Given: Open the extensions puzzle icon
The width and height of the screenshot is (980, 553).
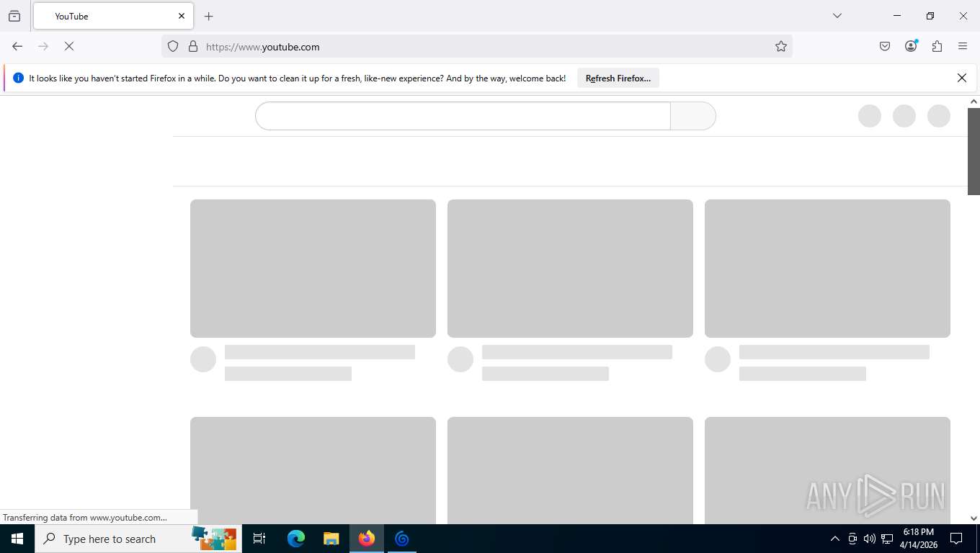Looking at the screenshot, I should [x=937, y=46].
